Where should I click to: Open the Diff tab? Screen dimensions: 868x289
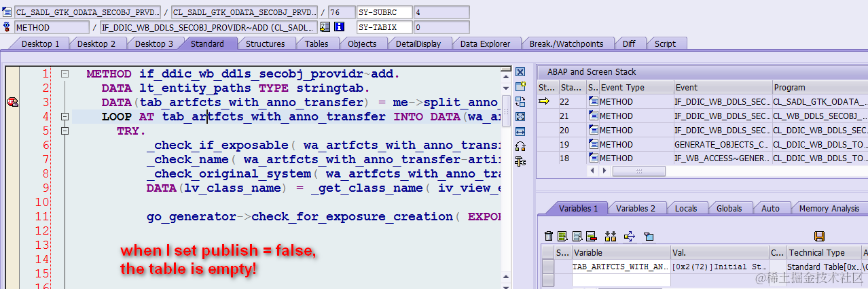pos(629,44)
